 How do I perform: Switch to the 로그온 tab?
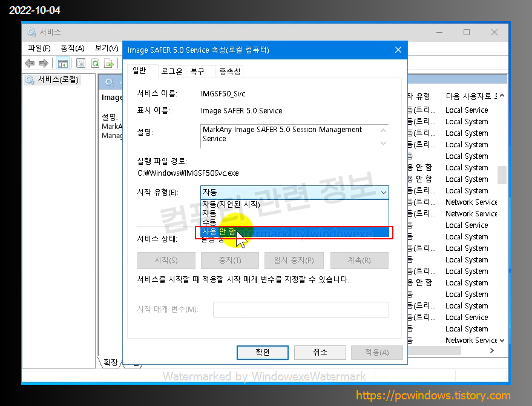(172, 72)
